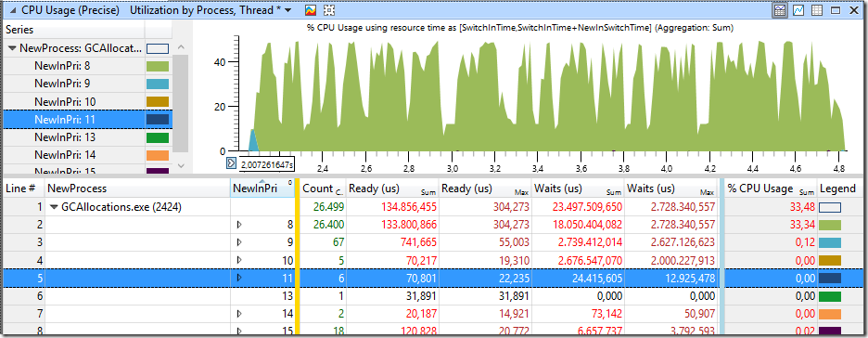This screenshot has width=868, height=338.
Task: Sort by the NewInPri column header
Action: 262,188
